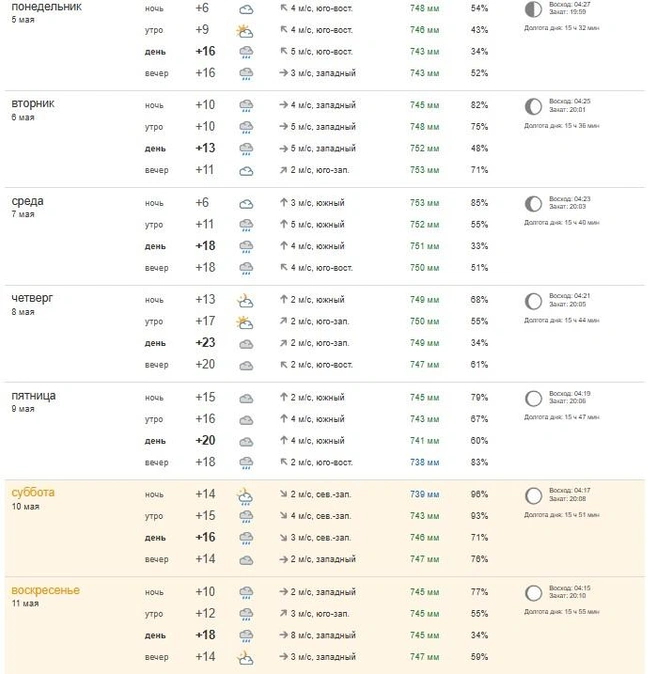Click Friday night overcast icon
This screenshot has width=656, height=674.
coord(246,398)
